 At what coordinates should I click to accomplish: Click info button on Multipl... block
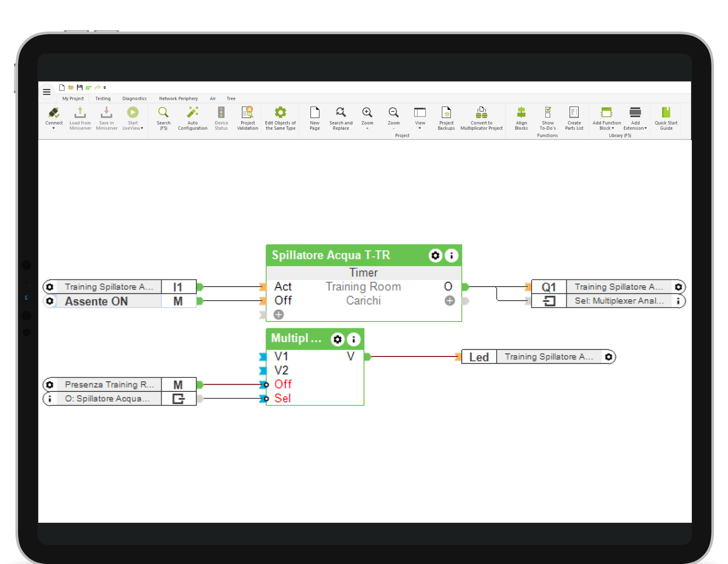point(353,339)
